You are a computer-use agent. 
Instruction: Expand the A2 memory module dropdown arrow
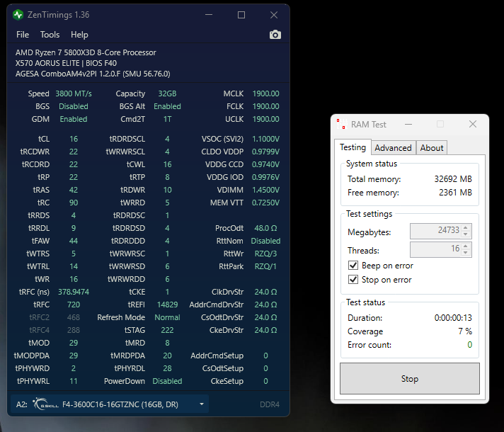[202, 404]
